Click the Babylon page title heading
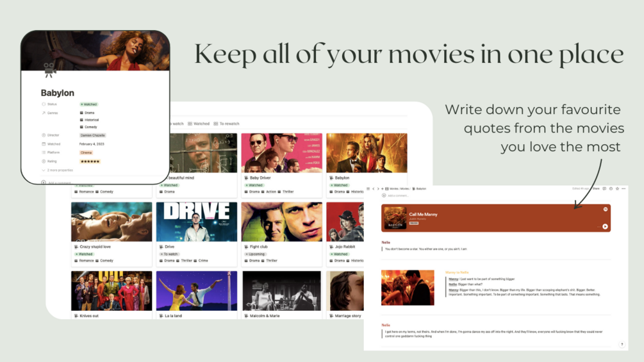This screenshot has width=644, height=362. (58, 93)
